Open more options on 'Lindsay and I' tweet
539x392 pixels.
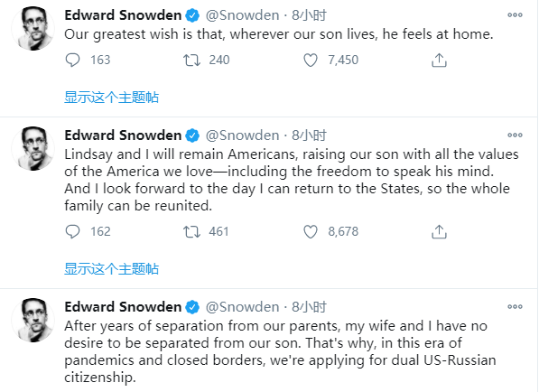click(515, 135)
